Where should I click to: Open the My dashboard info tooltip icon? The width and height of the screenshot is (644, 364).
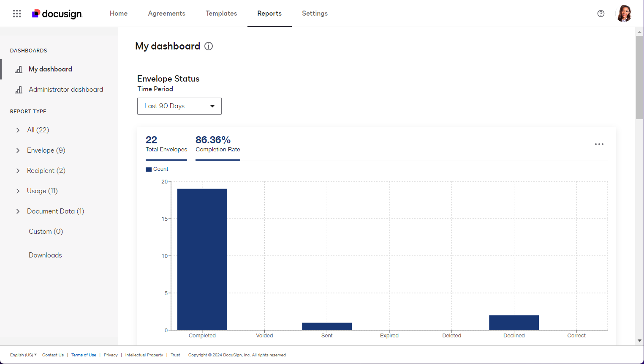click(x=209, y=46)
